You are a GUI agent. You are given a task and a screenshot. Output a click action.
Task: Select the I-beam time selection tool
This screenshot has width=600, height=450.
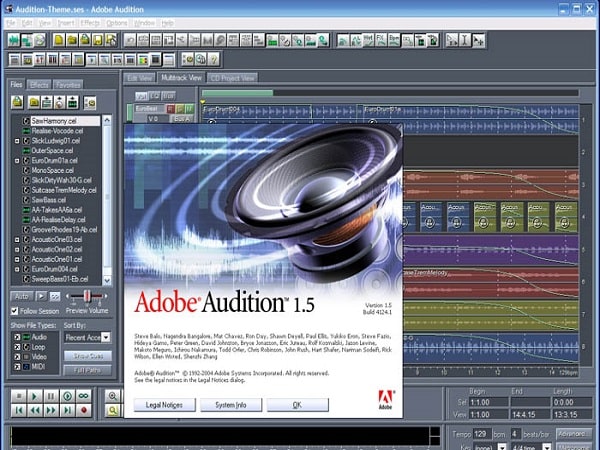(465, 40)
